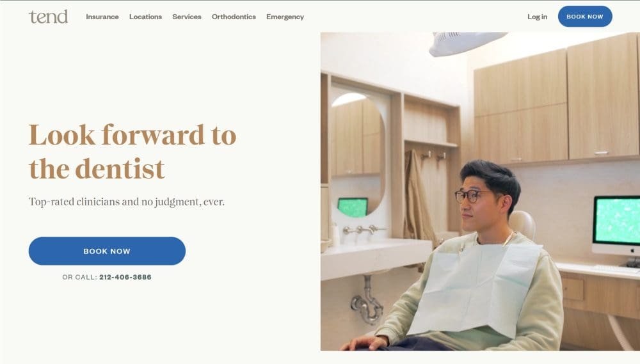The width and height of the screenshot is (640, 364).
Task: Click the tend logo
Action: [48, 17]
